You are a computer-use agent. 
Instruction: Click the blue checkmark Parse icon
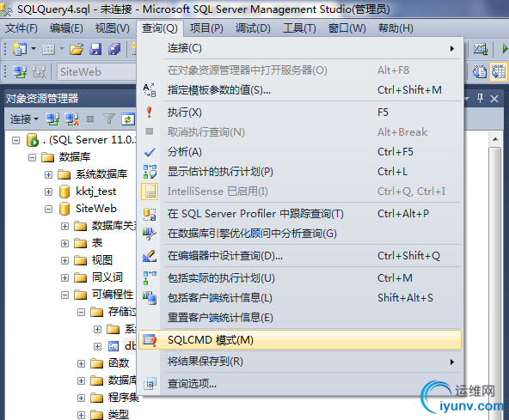coord(150,152)
